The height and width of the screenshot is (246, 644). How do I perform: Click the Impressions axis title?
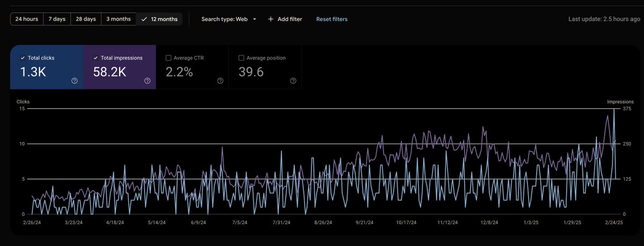click(x=620, y=101)
